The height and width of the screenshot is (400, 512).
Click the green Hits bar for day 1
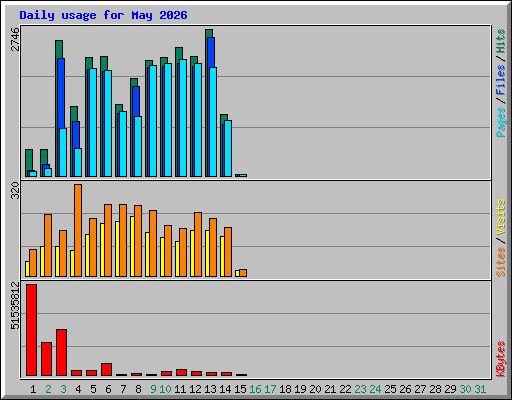[x=29, y=160]
